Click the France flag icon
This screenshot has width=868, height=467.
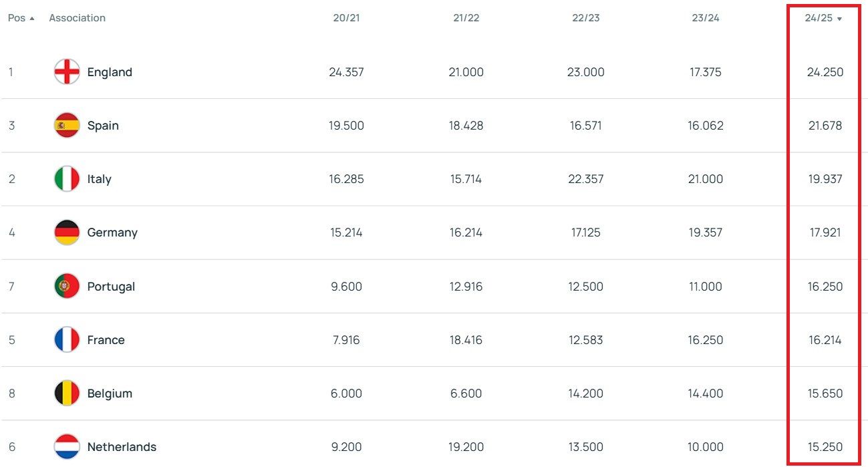[67, 340]
